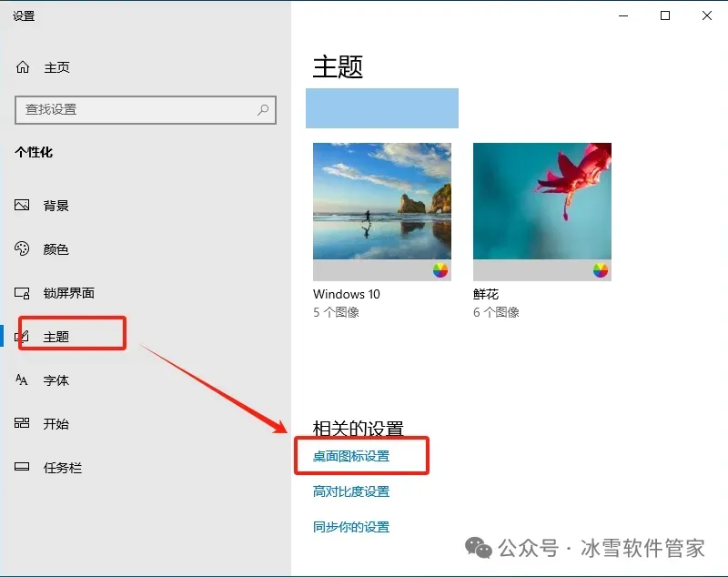The height and width of the screenshot is (577, 728).
Task: Click the '5 个图像' text
Action: [x=336, y=312]
